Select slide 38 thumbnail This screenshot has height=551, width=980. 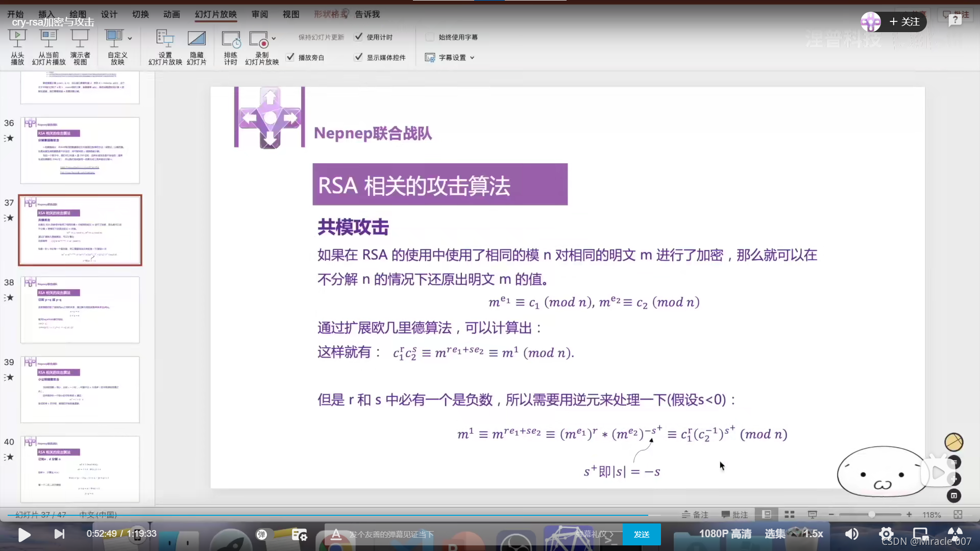(x=80, y=310)
